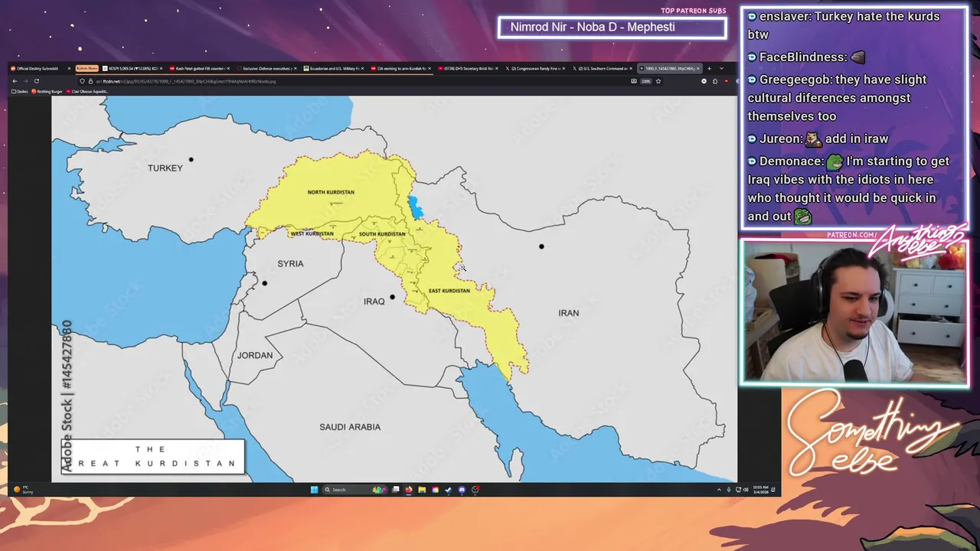The width and height of the screenshot is (980, 551).
Task: Click the IRAQ label on the map
Action: click(374, 302)
